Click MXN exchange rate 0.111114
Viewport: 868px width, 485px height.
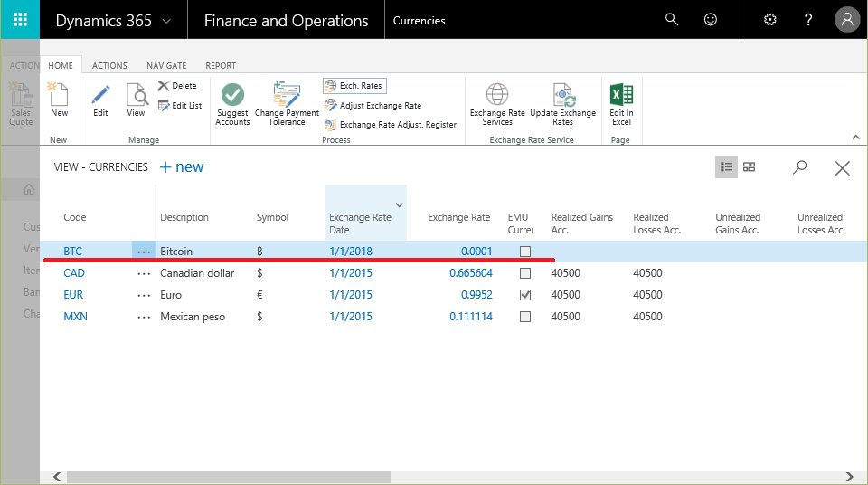(x=471, y=316)
